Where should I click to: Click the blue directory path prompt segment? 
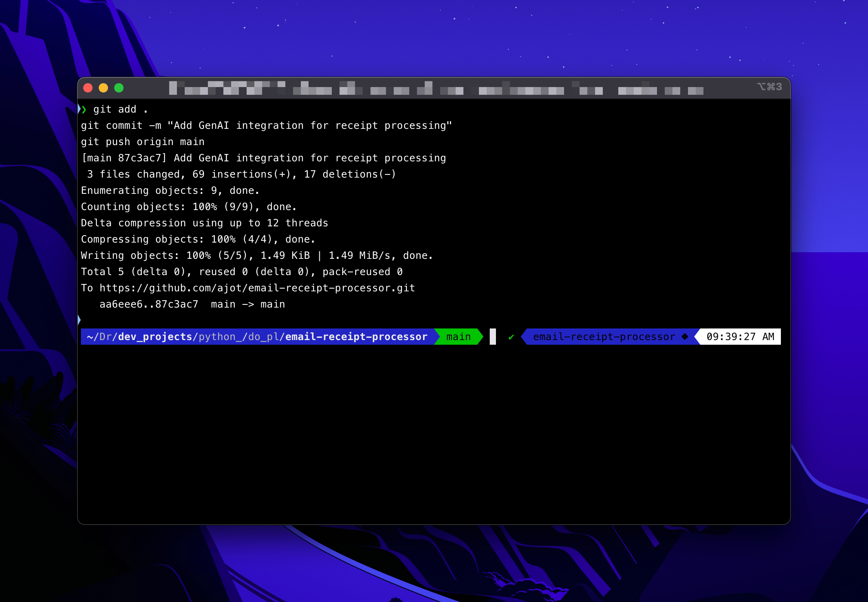tap(257, 337)
